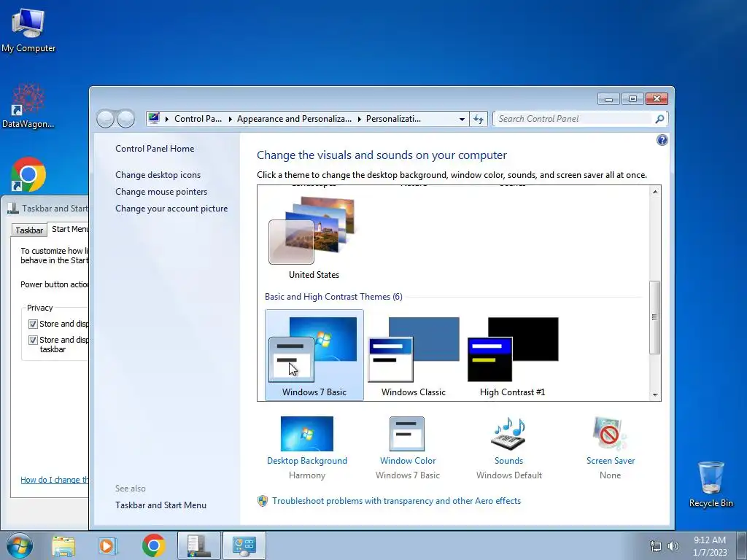This screenshot has width=747, height=560.
Task: Open the volume speaker tray icon
Action: pos(673,546)
